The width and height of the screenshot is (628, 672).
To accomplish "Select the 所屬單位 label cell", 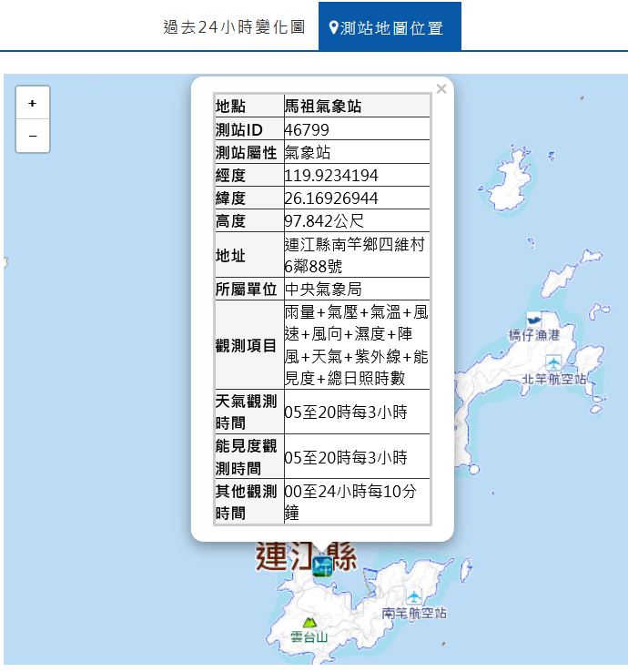I will coord(249,289).
